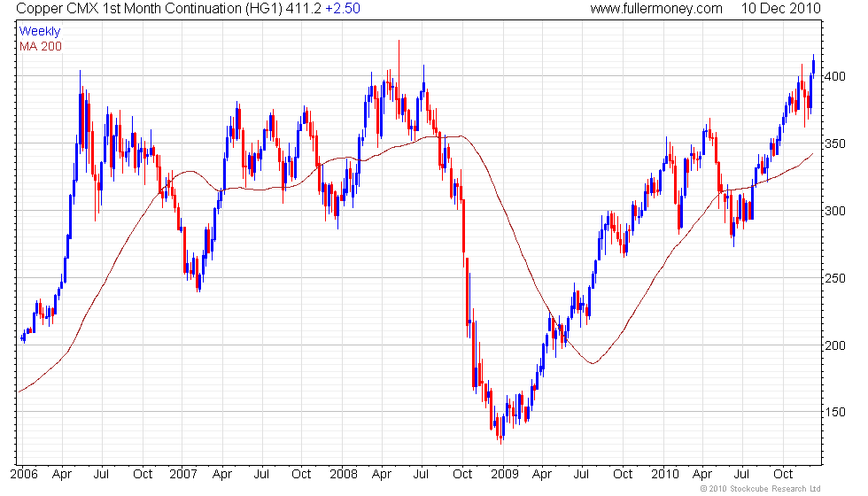Click the 'Weekly' legend label
Screen dimensions: 868x496
[39, 31]
